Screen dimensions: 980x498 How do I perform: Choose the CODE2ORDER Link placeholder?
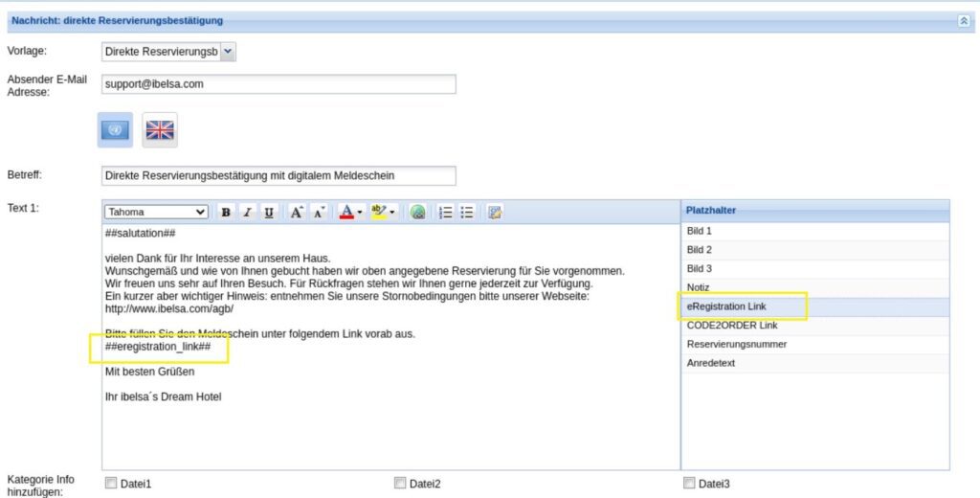[731, 326]
